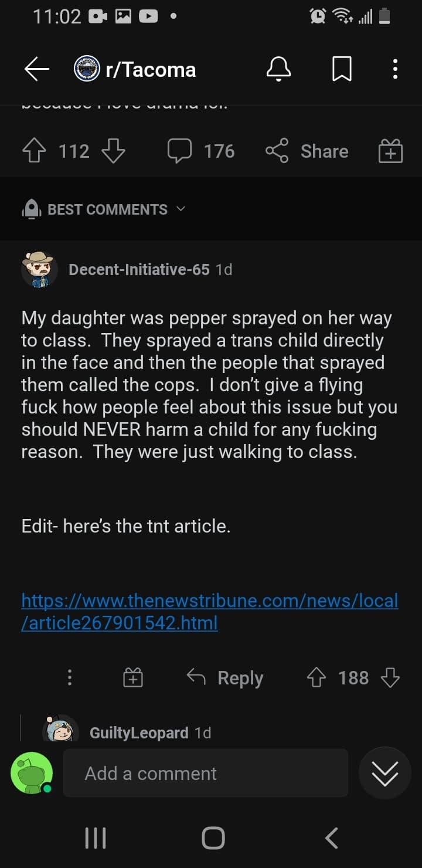Toggle the notification bell for this post
The height and width of the screenshot is (868, 422).
(278, 70)
